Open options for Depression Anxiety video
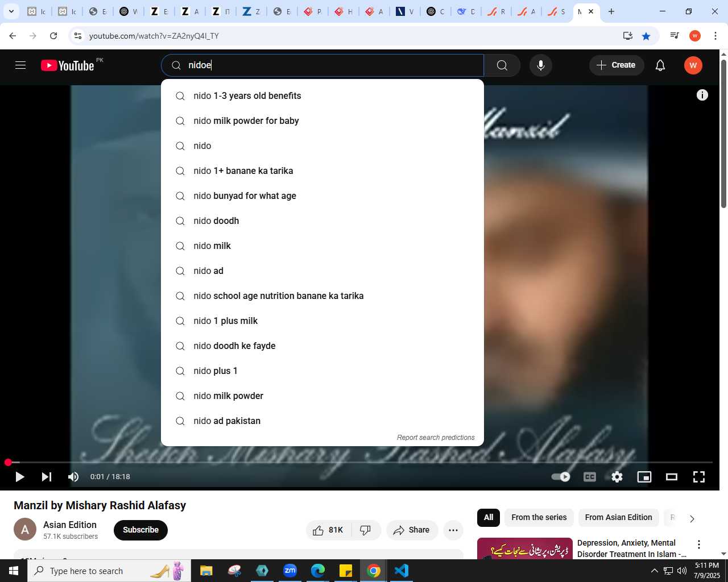This screenshot has height=582, width=728. (x=699, y=544)
